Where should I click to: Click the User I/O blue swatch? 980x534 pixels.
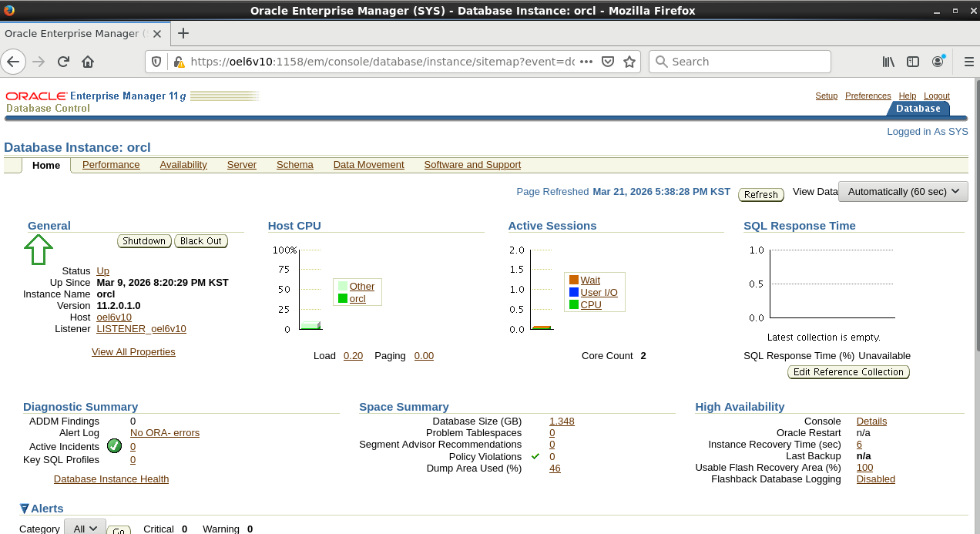[x=574, y=293]
